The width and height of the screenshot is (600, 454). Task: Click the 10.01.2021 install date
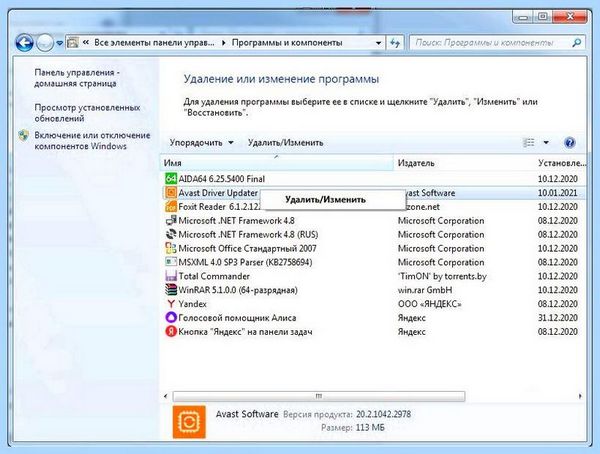pos(558,193)
